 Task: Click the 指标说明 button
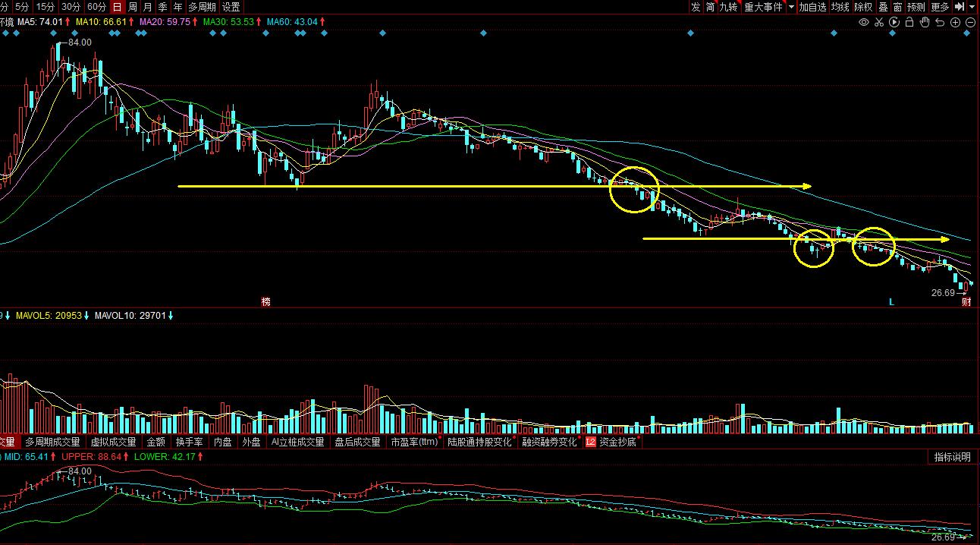952,457
